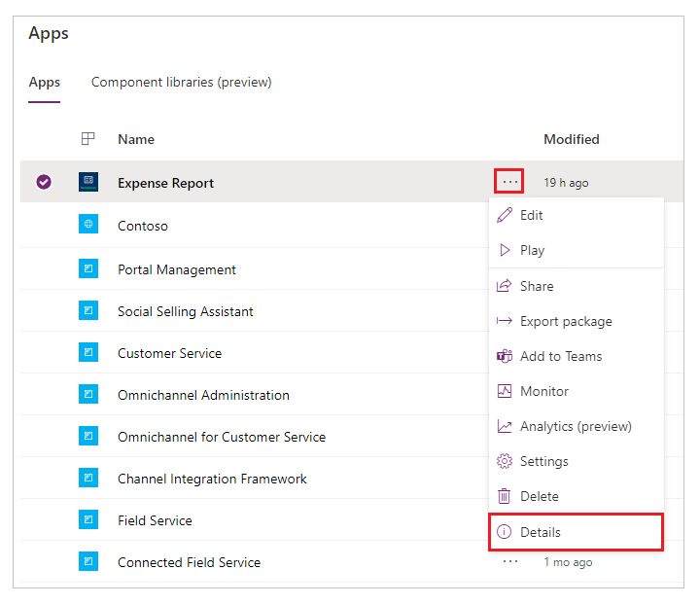Click the trash can icon in menu
The width and height of the screenshot is (700, 605).
click(504, 496)
